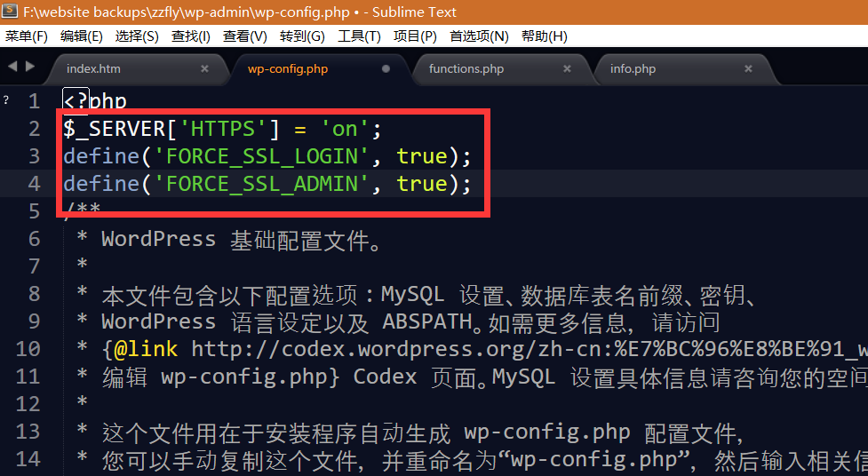Click the unsaved dot on wp-config.php tab
Viewport: 868px width, 476px height.
click(386, 68)
